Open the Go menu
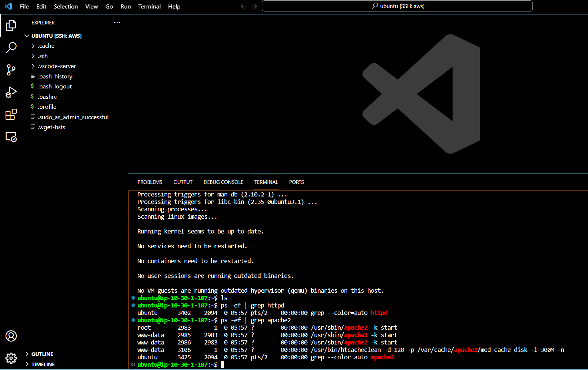The height and width of the screenshot is (370, 588). click(x=109, y=6)
